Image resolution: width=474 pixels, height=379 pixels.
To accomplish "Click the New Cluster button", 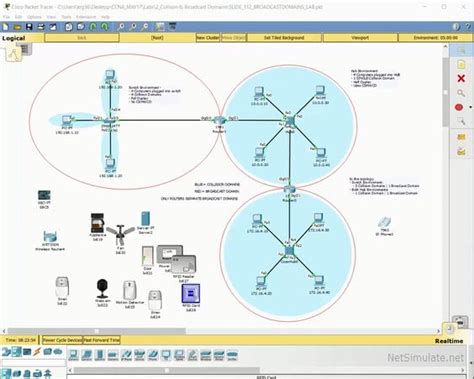I will point(208,38).
